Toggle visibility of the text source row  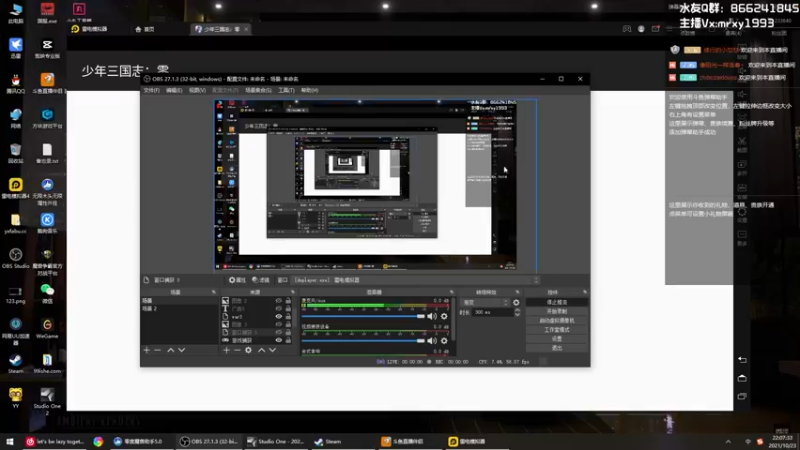point(279,309)
